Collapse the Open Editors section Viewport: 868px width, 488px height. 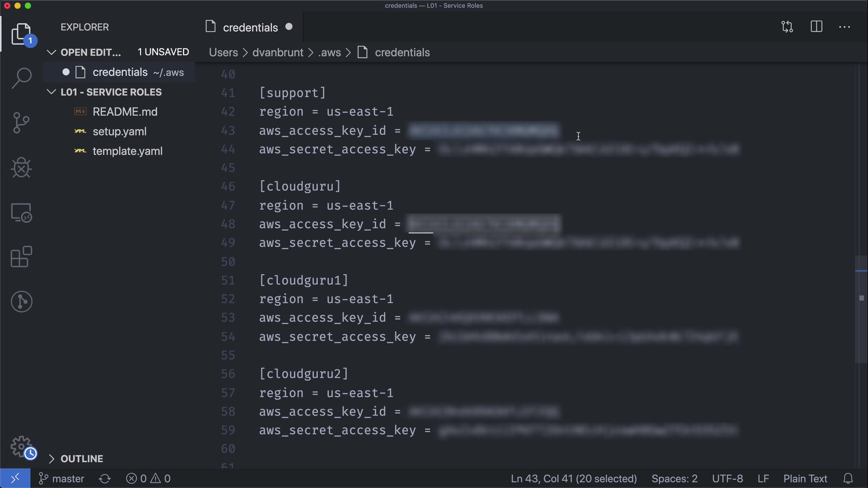[x=52, y=52]
